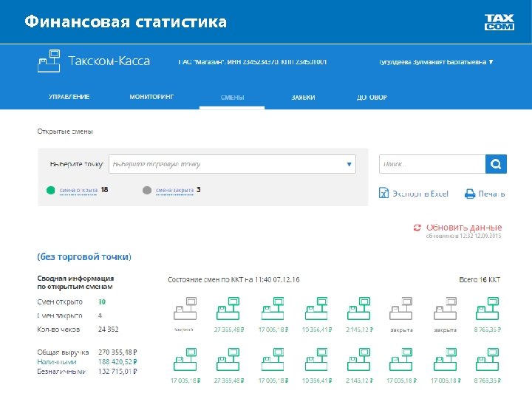Viewport: 532px width, 399px height.
Task: Select upper-row green register showing 2 145,12 ₽
Action: point(359,309)
